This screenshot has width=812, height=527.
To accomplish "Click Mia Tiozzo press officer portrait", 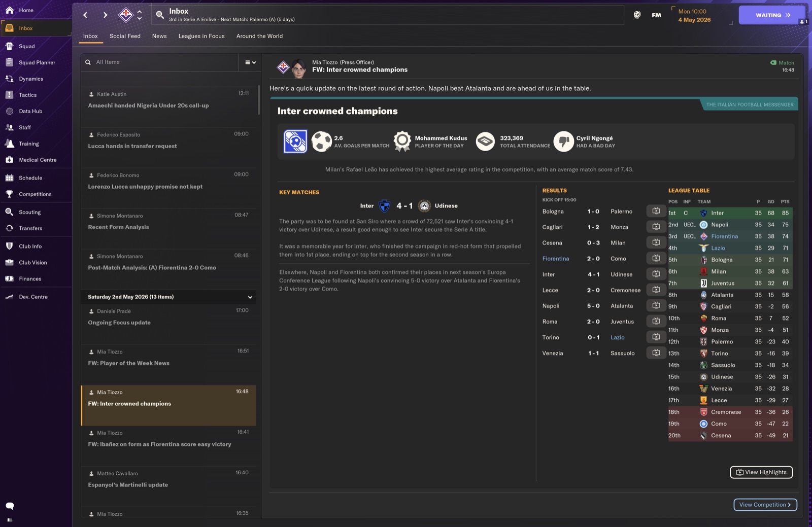I will pyautogui.click(x=299, y=67).
